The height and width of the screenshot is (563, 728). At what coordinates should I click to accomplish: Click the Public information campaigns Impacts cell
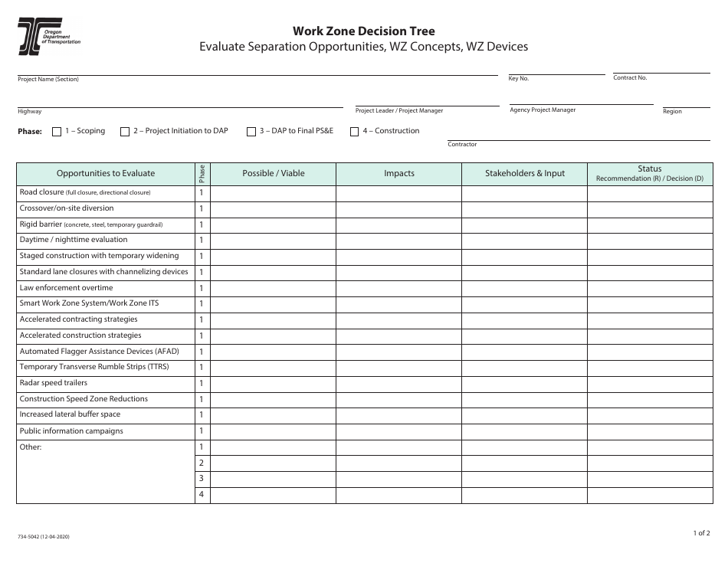pyautogui.click(x=399, y=430)
